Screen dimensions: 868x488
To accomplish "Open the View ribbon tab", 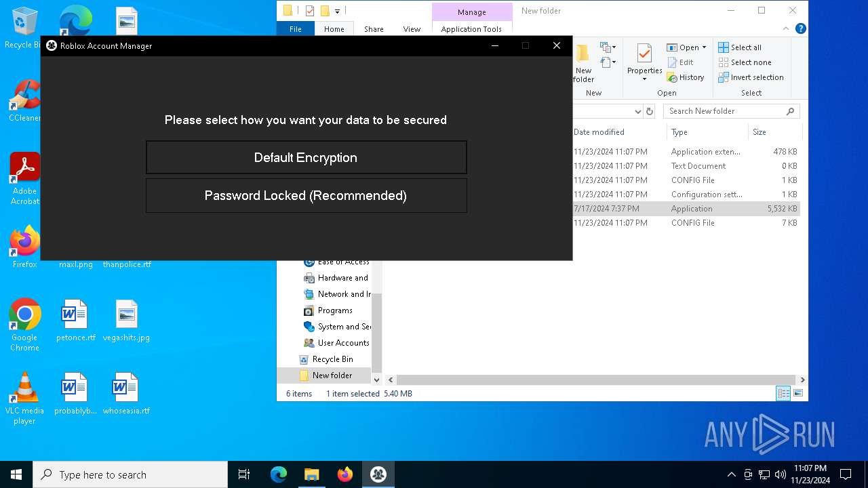I will (x=412, y=29).
